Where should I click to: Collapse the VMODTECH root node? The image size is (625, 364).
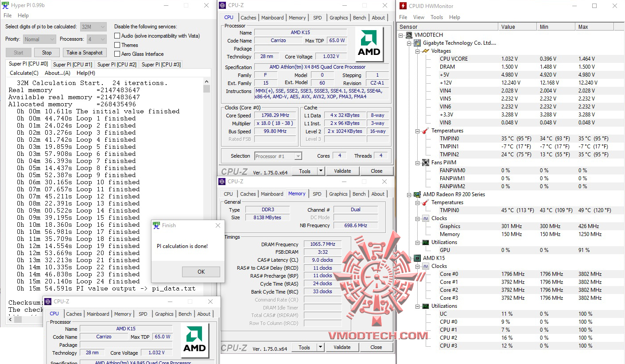(401, 35)
